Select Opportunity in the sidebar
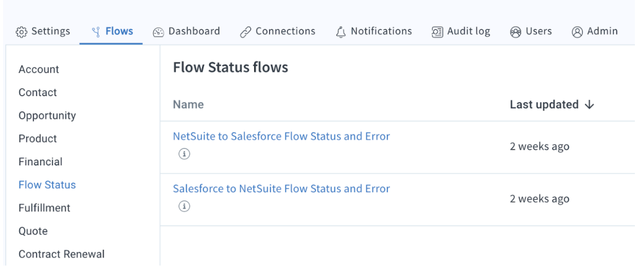 coord(47,115)
